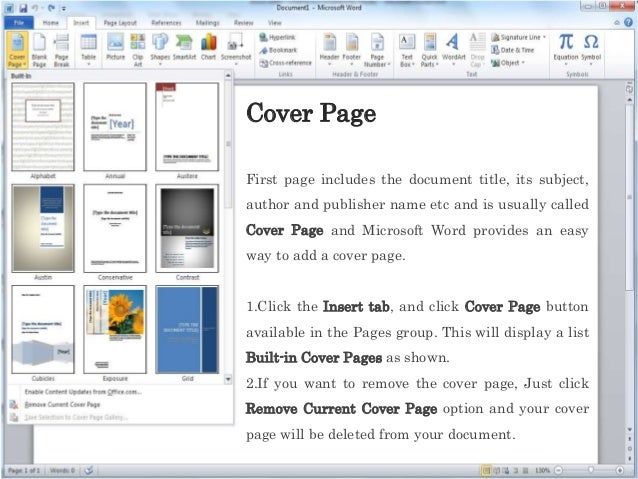Click the zoom out minus button
This screenshot has height=479, width=638.
point(559,470)
